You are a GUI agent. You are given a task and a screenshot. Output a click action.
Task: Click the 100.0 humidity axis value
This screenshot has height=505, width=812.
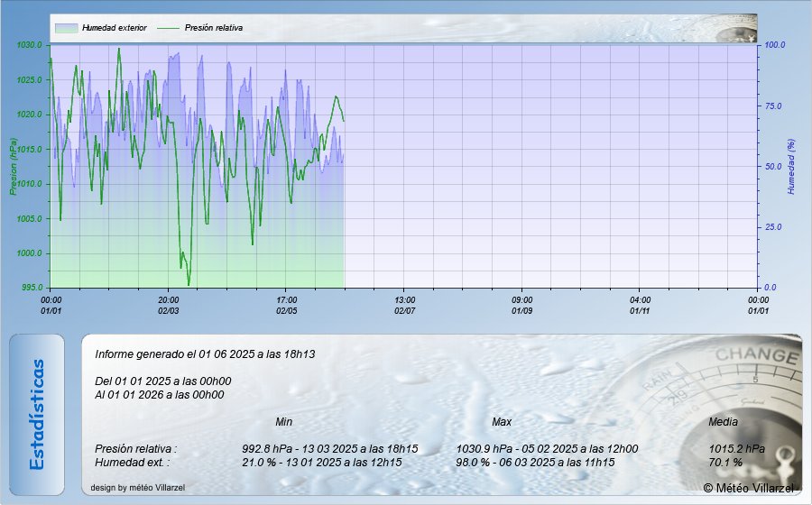(775, 45)
